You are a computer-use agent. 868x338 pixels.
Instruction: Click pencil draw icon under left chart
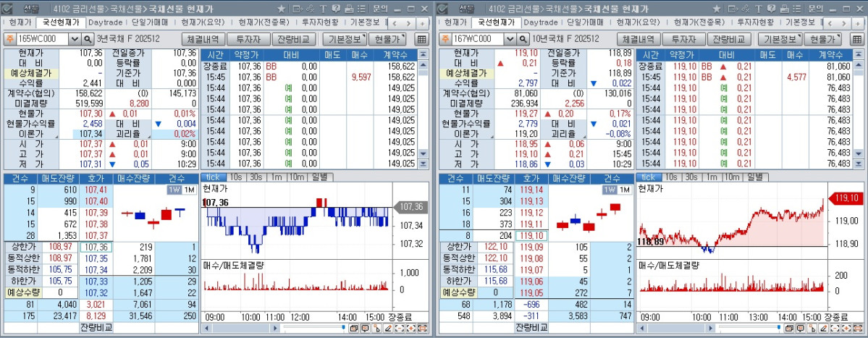(x=388, y=328)
